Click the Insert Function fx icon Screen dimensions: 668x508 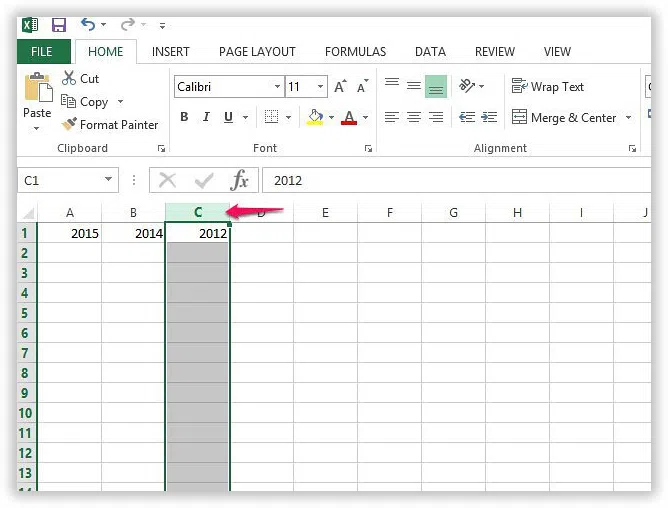[x=240, y=180]
